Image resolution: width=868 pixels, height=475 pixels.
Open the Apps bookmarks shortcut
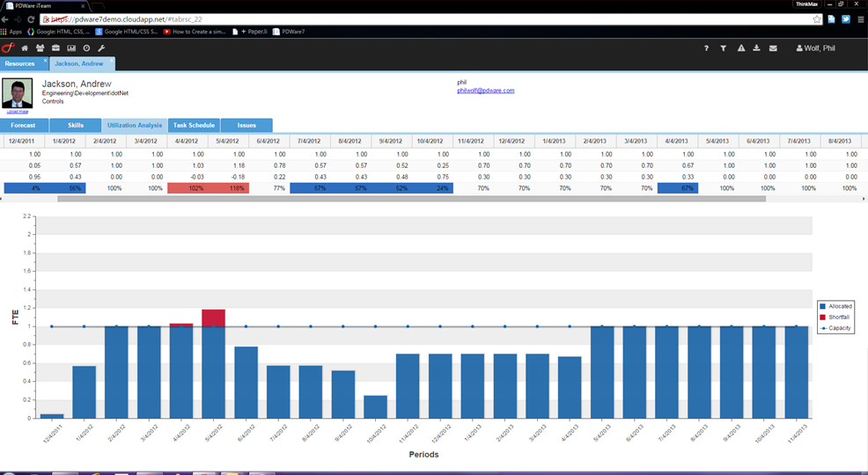coord(11,32)
